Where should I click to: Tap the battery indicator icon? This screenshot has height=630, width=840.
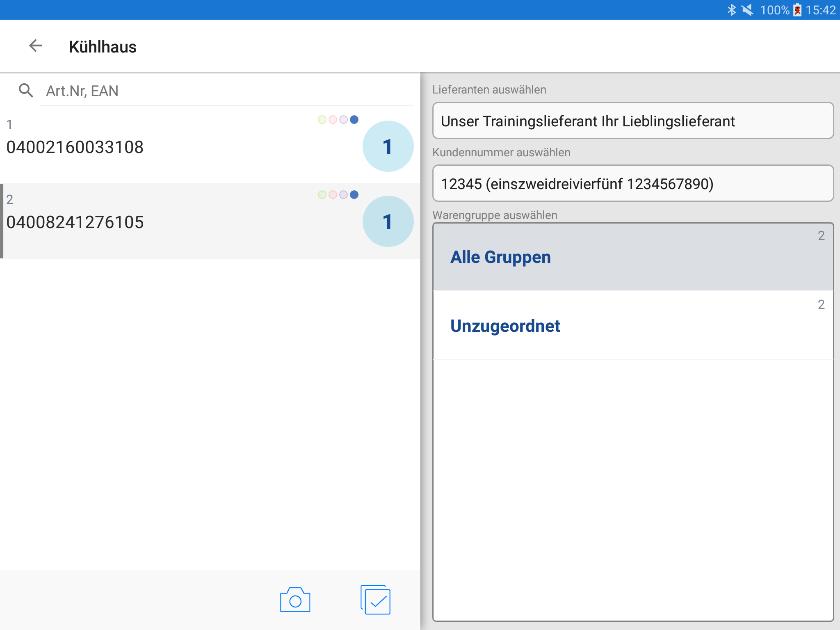[797, 10]
